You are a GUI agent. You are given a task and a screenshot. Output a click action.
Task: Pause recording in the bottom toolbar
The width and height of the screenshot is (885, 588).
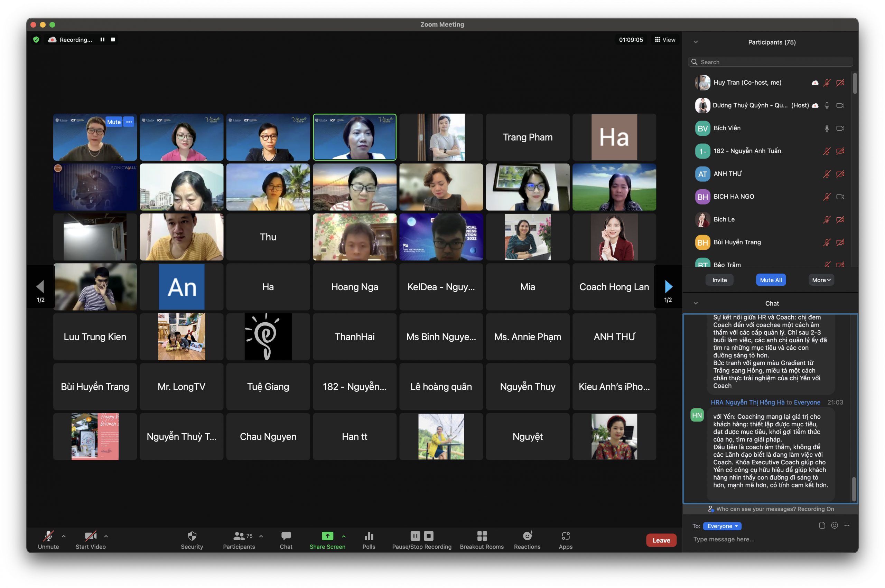(415, 535)
